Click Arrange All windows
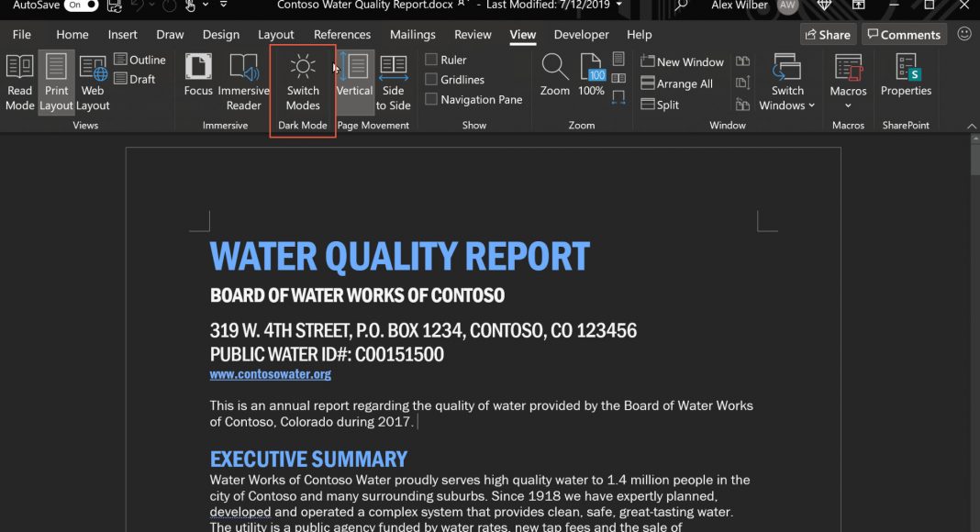Image resolution: width=980 pixels, height=532 pixels. pos(677,83)
